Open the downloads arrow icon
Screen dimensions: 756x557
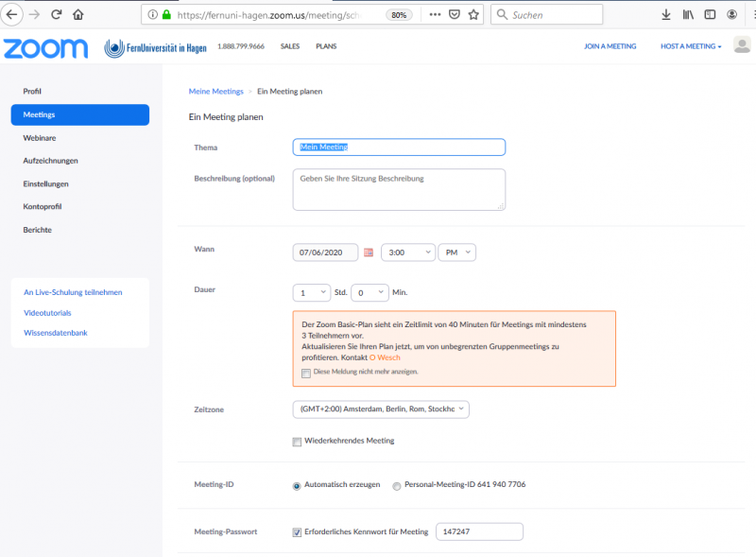coord(666,14)
